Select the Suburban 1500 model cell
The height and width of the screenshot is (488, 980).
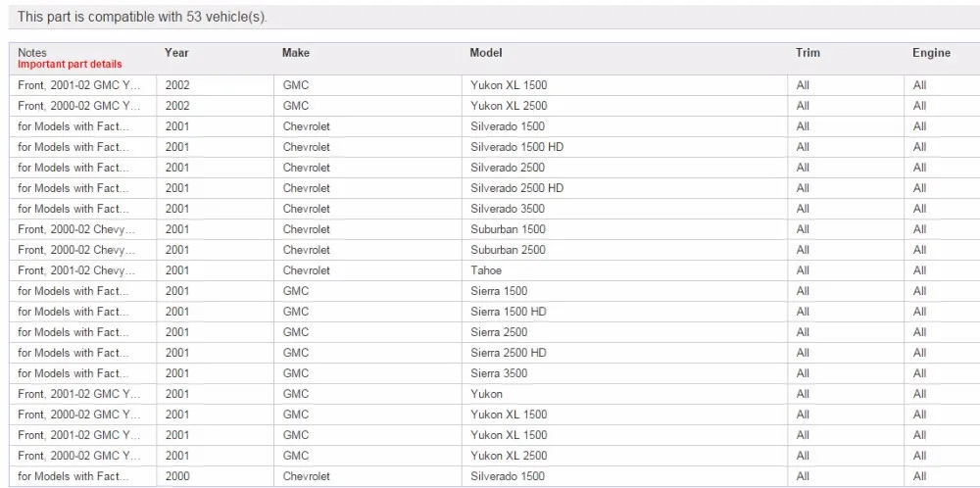pos(508,229)
